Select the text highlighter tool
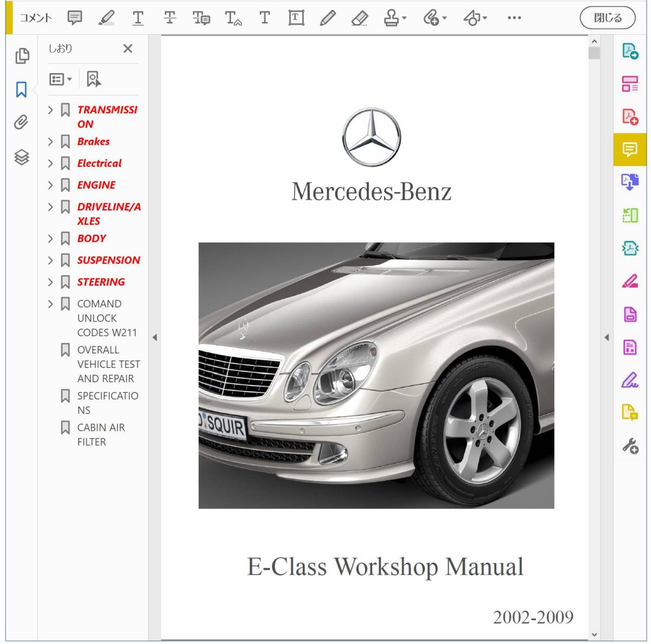 (107, 17)
